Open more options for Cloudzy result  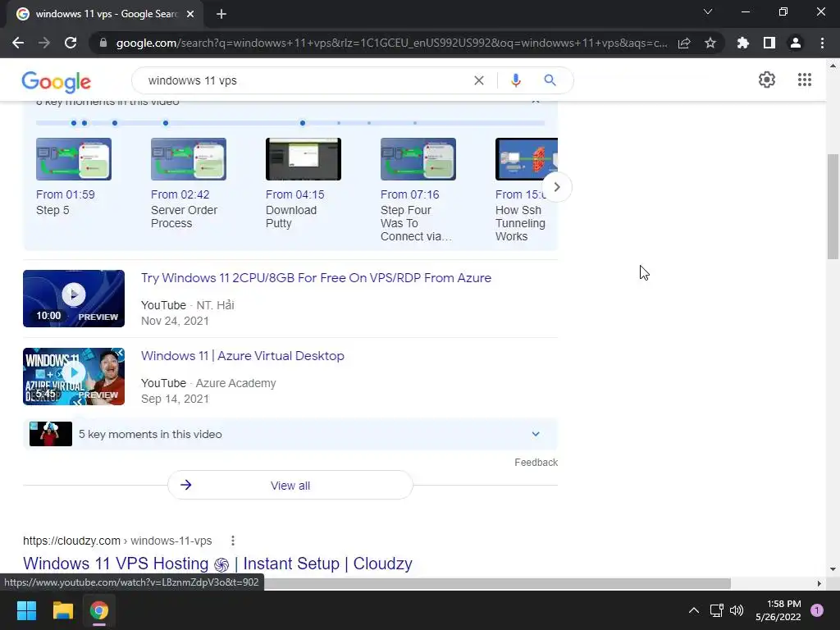click(232, 541)
